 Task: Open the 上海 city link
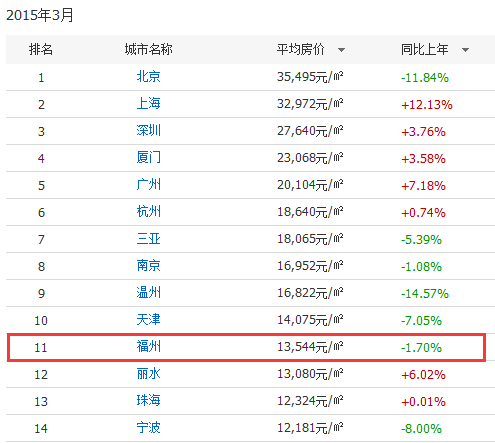(x=149, y=104)
